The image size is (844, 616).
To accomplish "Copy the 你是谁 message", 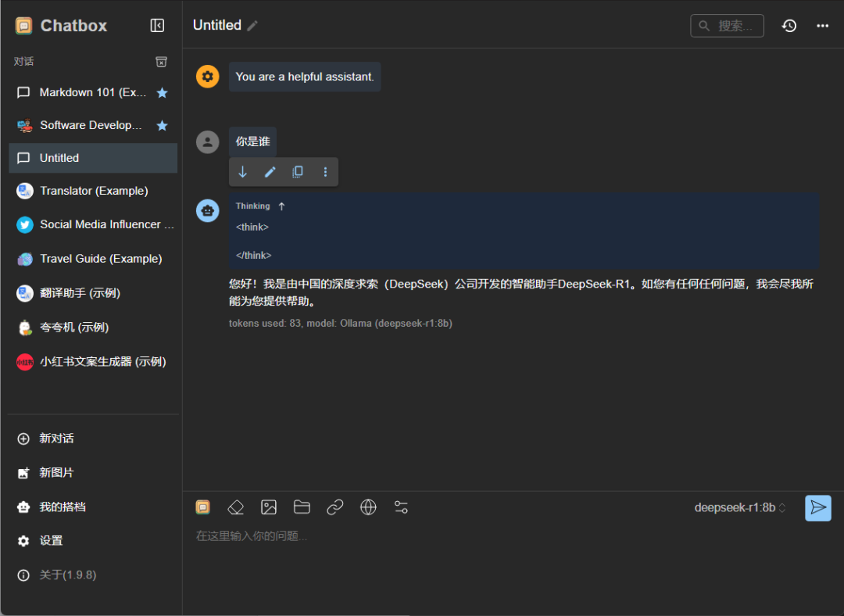I will (298, 172).
